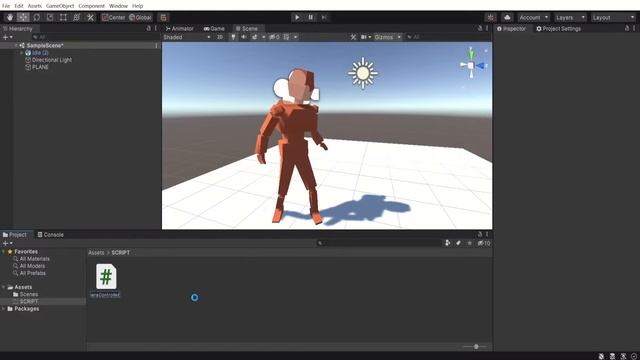Toggle Hierarchy panel lock icon

pyautogui.click(x=149, y=28)
